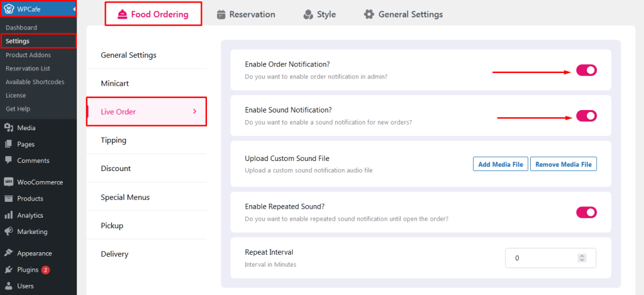Turn off Enable Repeated Sound switch

click(x=587, y=213)
